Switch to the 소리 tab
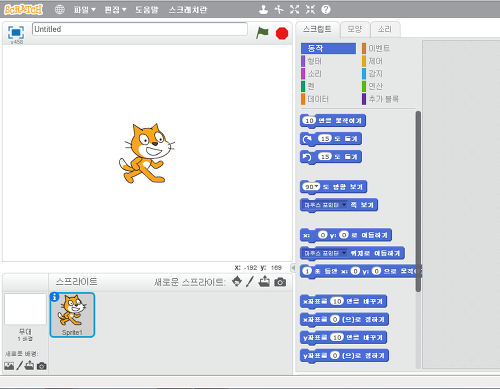 tap(385, 29)
